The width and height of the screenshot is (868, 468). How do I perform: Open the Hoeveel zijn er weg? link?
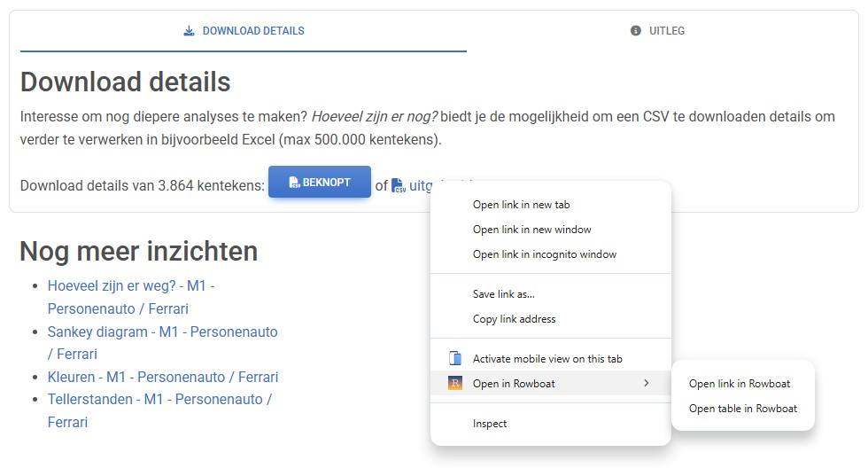point(130,286)
